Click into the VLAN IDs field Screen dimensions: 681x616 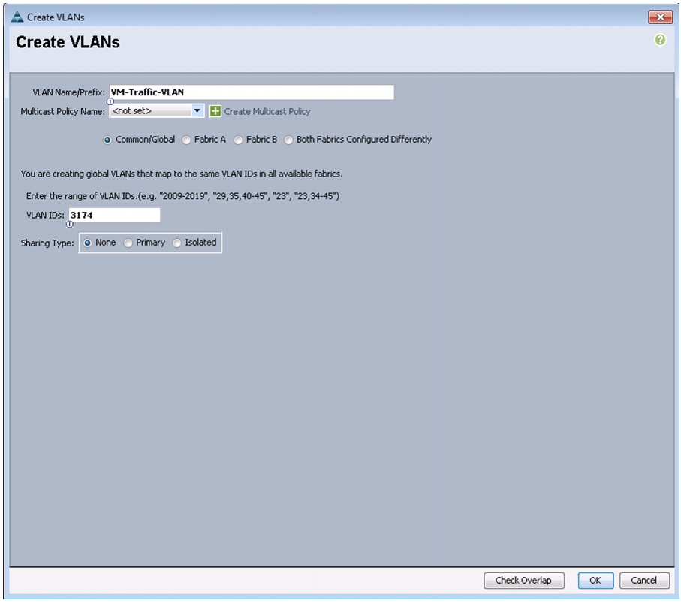114,215
